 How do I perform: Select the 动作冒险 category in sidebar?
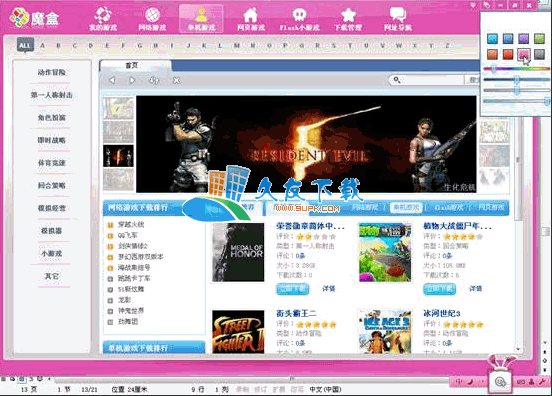[52, 72]
